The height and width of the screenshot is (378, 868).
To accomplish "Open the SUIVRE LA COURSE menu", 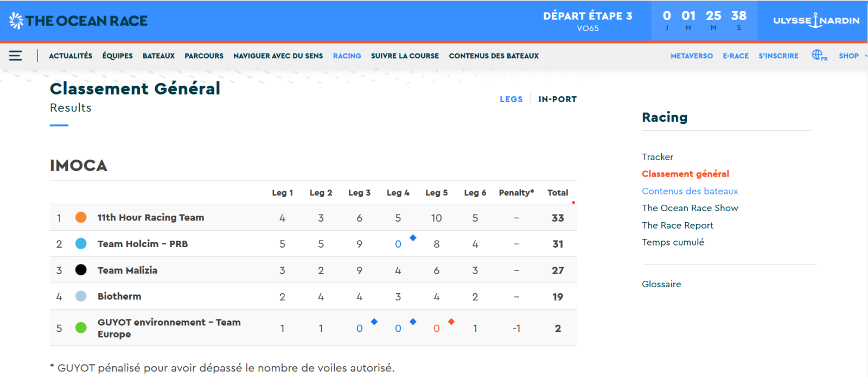I will point(405,56).
